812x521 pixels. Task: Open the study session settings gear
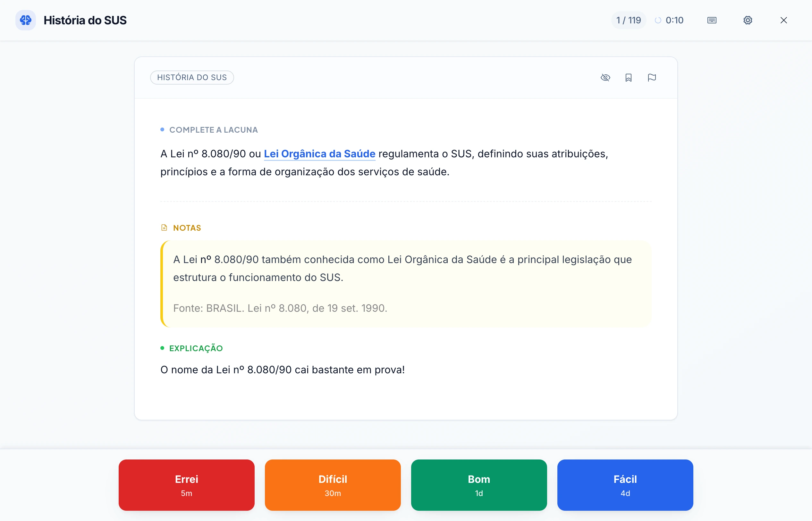click(x=748, y=20)
